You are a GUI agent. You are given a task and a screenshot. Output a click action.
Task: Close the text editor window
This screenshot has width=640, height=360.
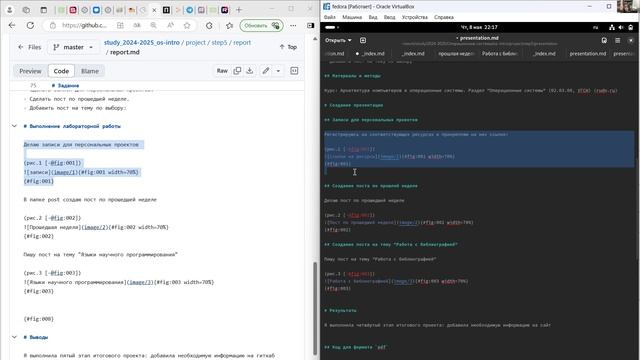[x=631, y=40]
